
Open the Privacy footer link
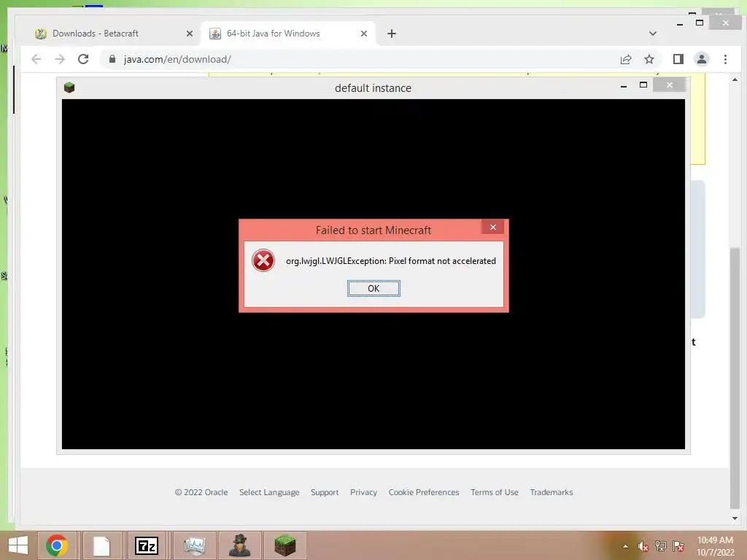[363, 492]
